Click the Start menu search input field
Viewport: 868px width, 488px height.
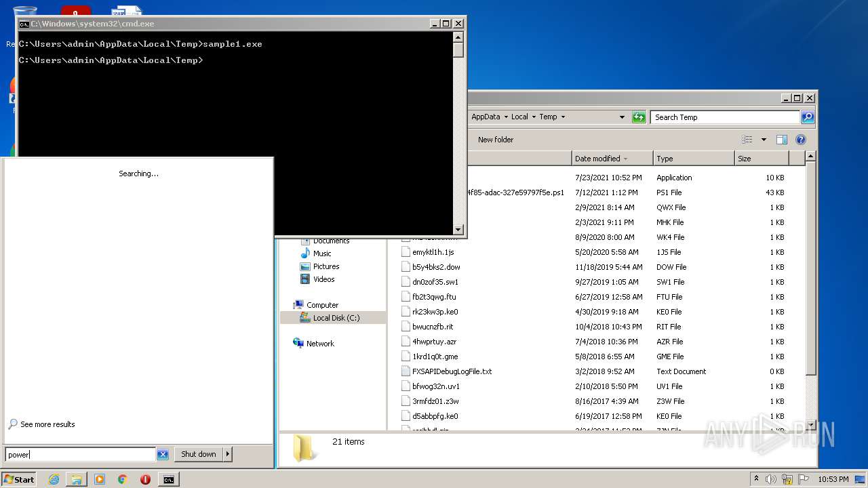tap(81, 455)
